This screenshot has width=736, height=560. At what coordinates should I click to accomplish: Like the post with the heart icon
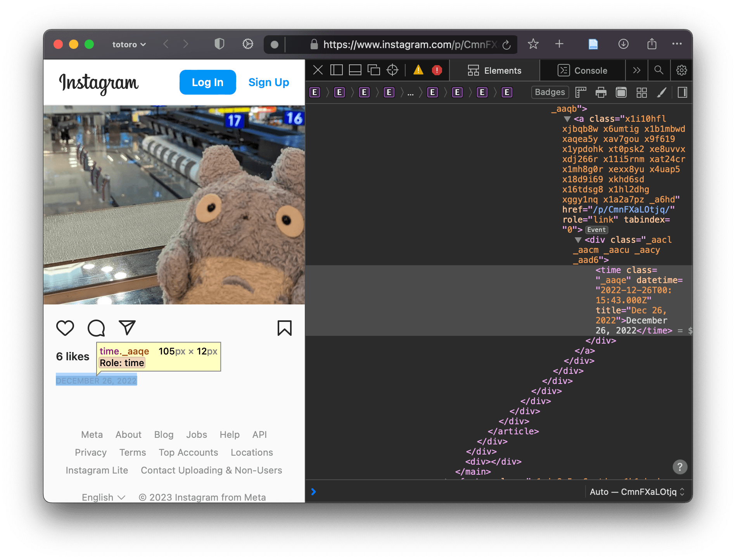pyautogui.click(x=65, y=328)
